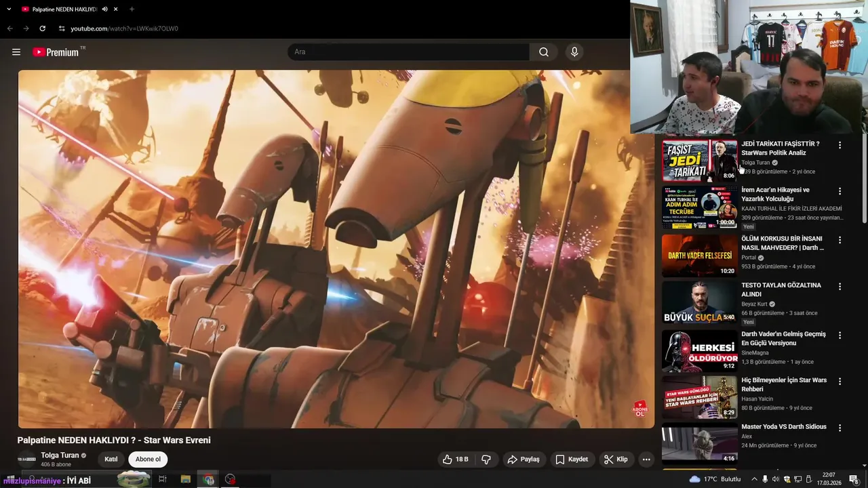Viewport: 868px width, 488px height.
Task: Open more actions ellipsis under video
Action: [646, 459]
